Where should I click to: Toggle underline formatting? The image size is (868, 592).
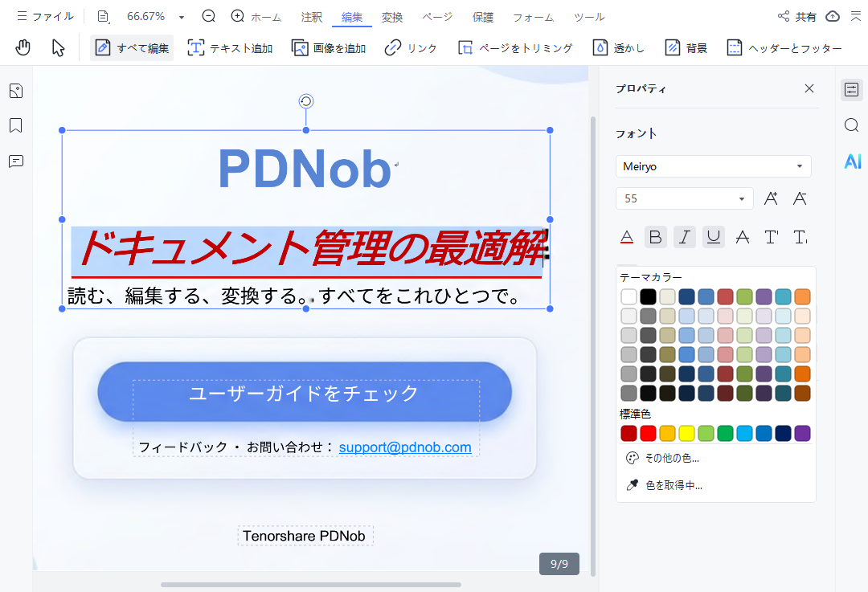point(713,236)
